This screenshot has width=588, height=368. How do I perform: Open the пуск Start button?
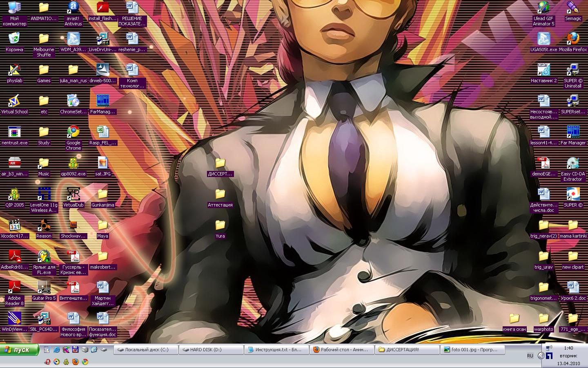click(x=20, y=350)
